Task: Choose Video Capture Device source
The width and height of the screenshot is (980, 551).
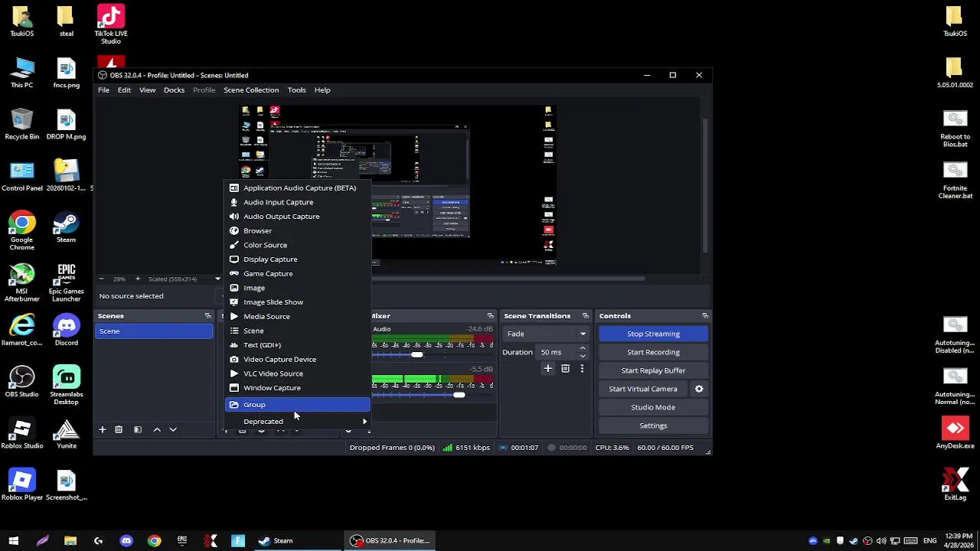Action: pos(298,360)
